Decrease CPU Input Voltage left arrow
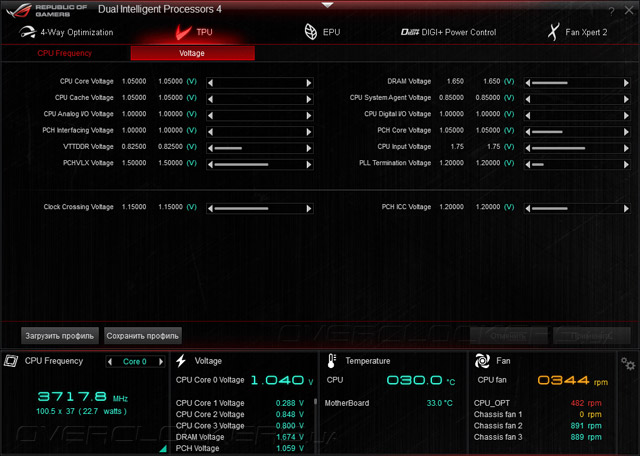Image resolution: width=640 pixels, height=456 pixels. [528, 148]
